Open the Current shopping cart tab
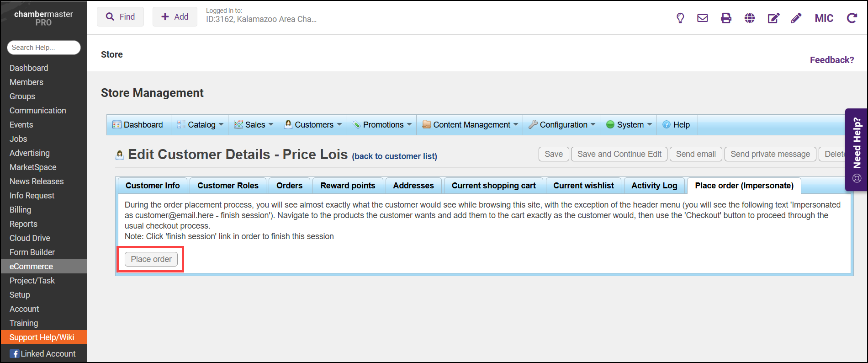The image size is (868, 363). click(x=493, y=186)
